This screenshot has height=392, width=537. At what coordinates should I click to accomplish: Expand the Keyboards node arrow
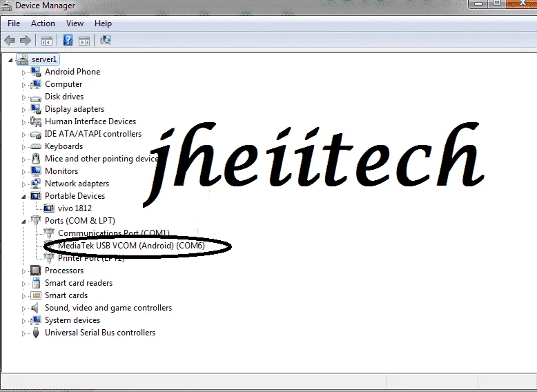[23, 147]
